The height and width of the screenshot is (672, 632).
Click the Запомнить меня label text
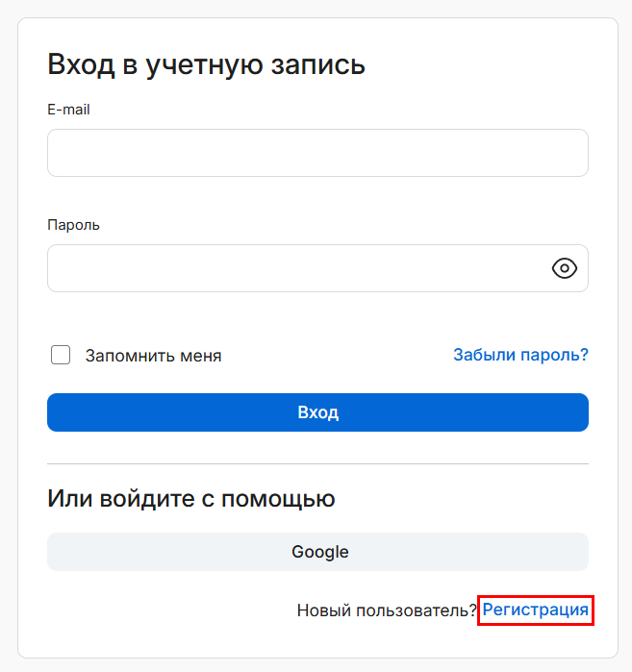tap(153, 356)
